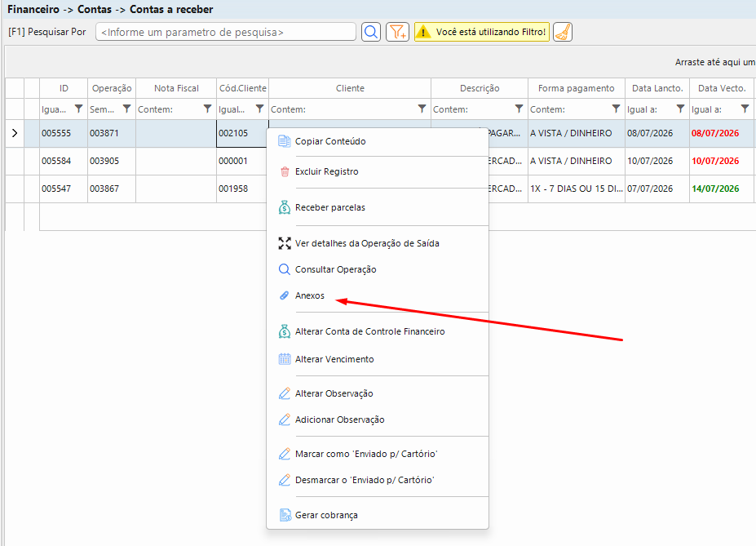Clear filters with the broom icon
This screenshot has width=756, height=546.
(x=562, y=33)
